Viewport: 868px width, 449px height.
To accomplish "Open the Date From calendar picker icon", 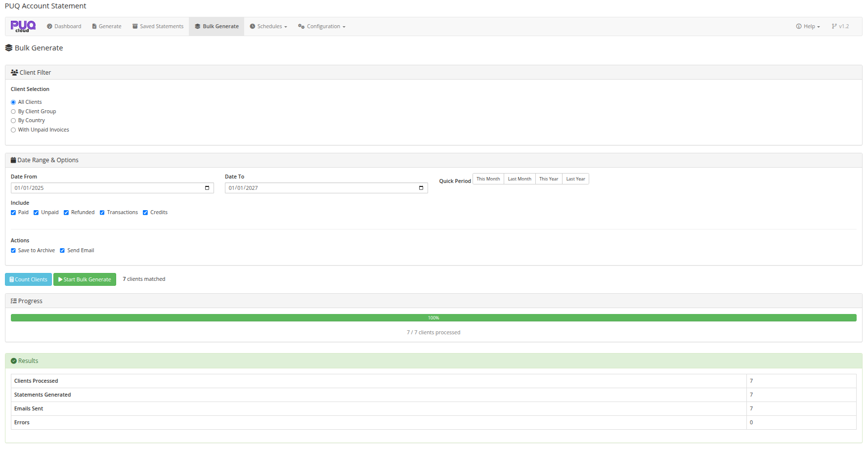I will click(x=207, y=188).
